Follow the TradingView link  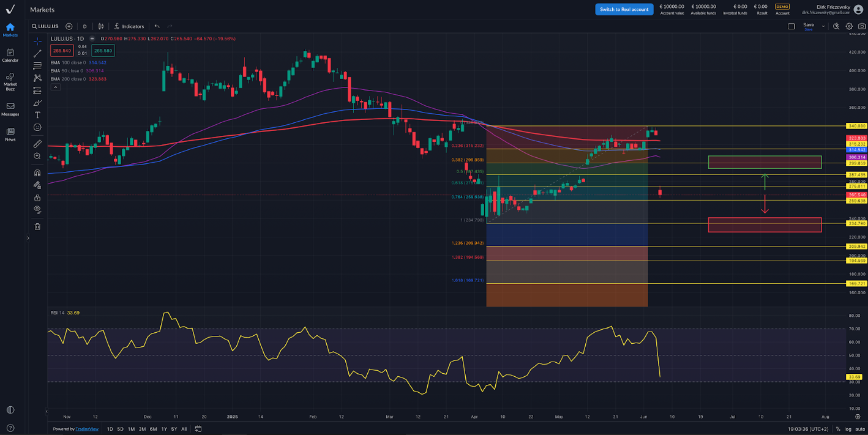click(87, 429)
